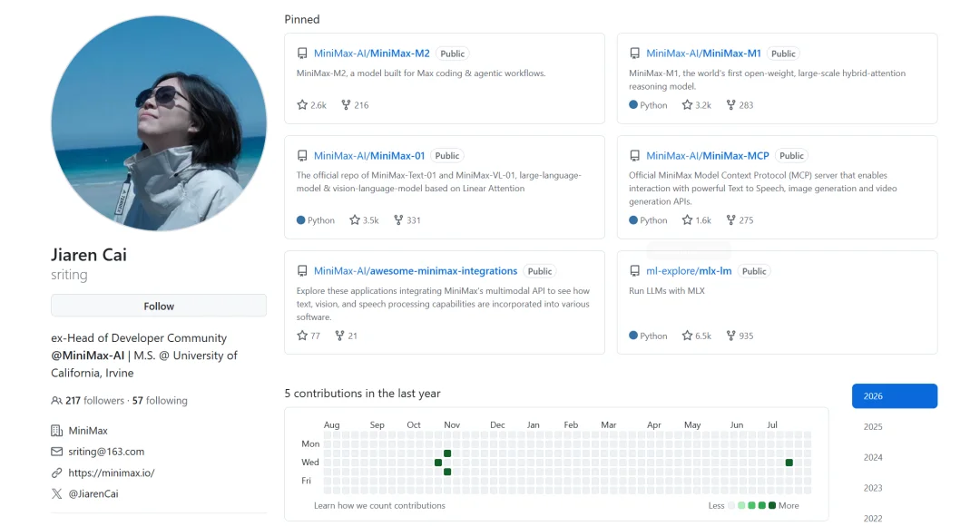Open the @MiniMax-AI organization mention in bio
980x526 pixels.
(87, 356)
